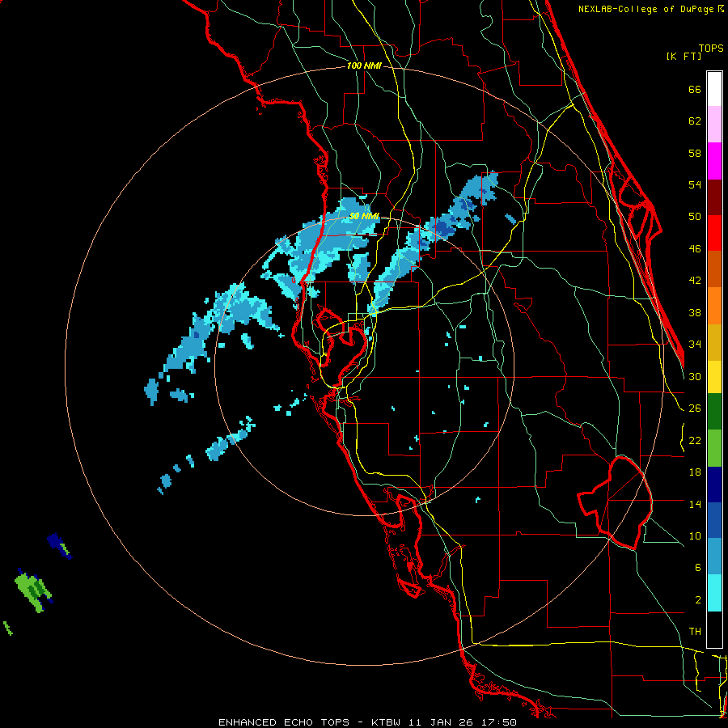Click the 100 NMI range ring label

364,66
